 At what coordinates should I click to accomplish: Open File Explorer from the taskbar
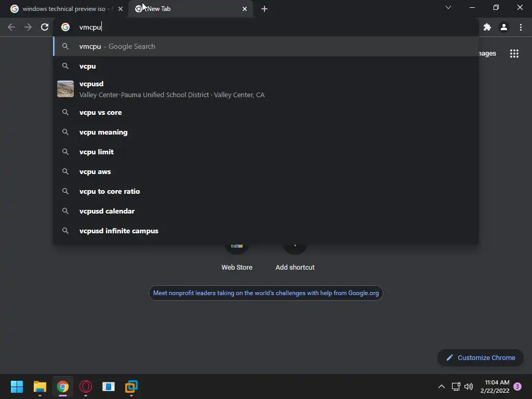click(39, 387)
